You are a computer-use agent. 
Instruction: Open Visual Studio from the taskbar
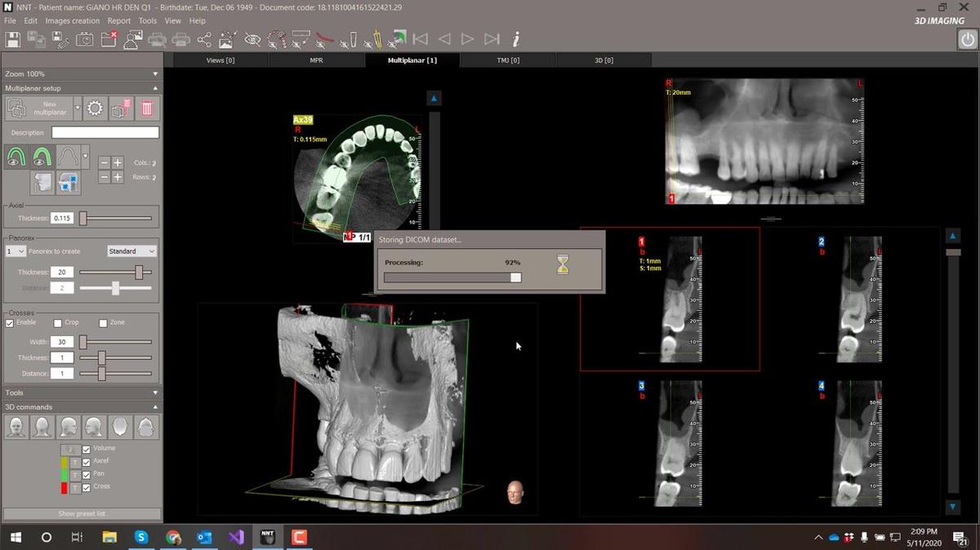[236, 537]
